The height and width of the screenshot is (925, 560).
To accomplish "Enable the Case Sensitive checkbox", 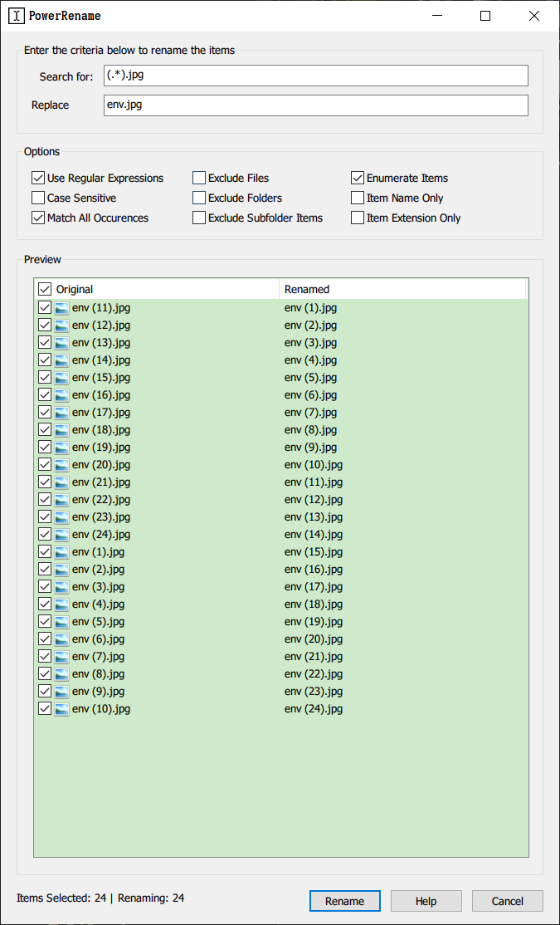I will click(38, 198).
